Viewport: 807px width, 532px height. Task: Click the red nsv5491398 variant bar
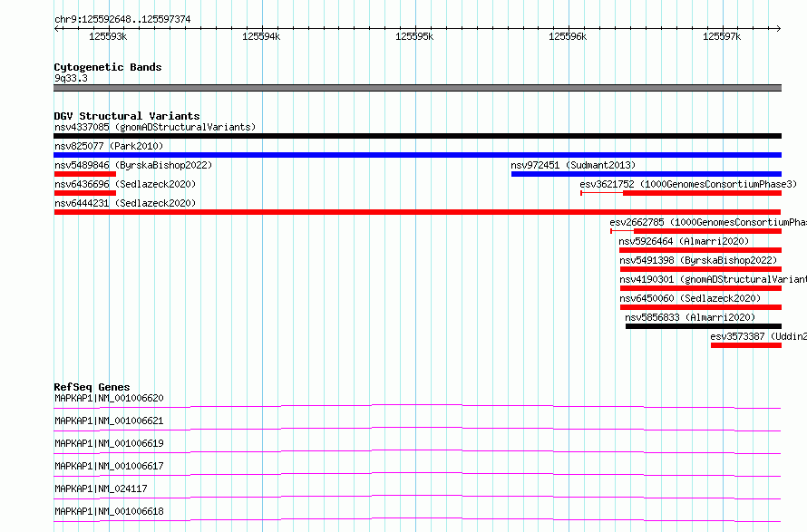701,269
